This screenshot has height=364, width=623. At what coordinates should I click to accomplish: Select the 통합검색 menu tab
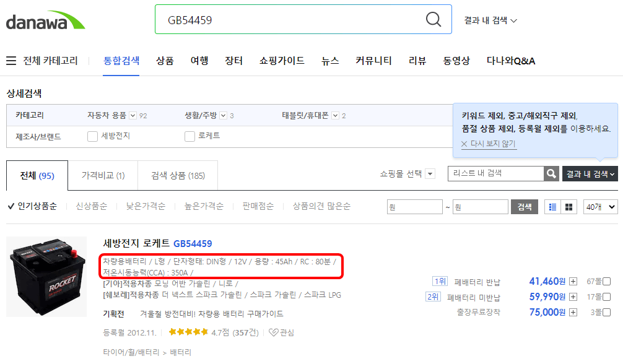point(121,61)
